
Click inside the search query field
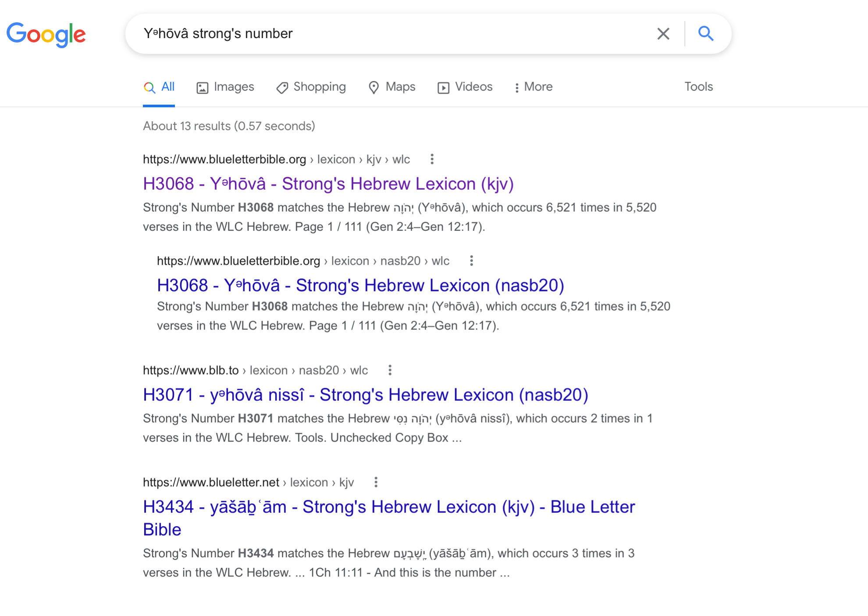(395, 33)
